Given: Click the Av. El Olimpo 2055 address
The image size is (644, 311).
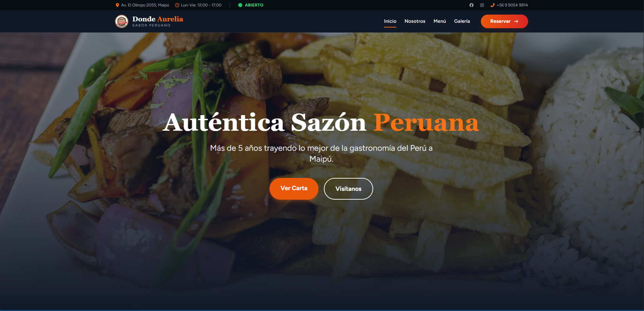Looking at the screenshot, I should (145, 5).
